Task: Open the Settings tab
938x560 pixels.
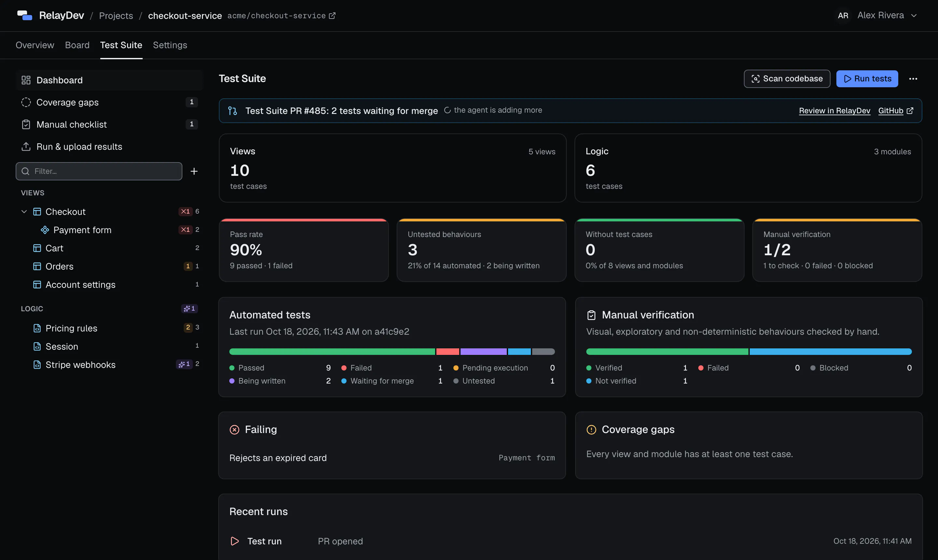Action: 170,45
